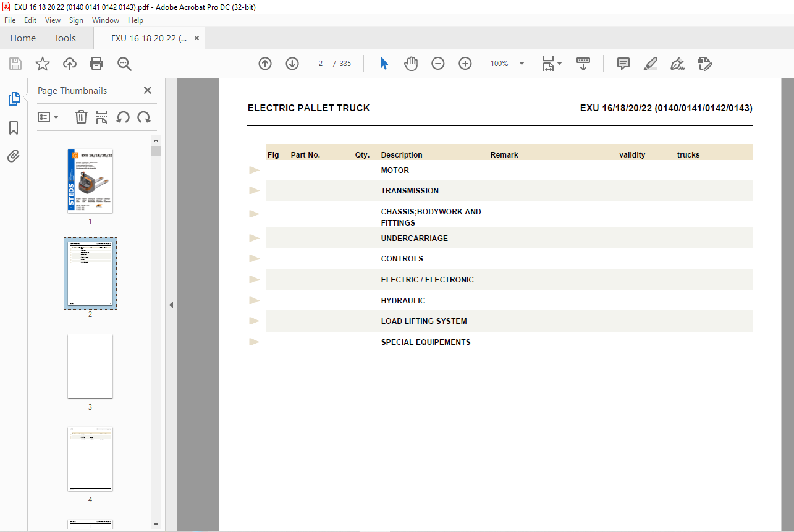Collapse the navigation pane with the arrow

coord(171,305)
